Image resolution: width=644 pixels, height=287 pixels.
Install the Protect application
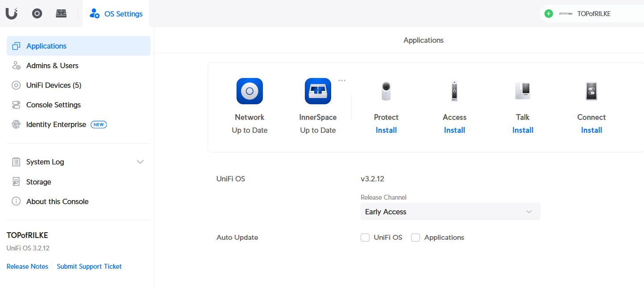(x=386, y=130)
